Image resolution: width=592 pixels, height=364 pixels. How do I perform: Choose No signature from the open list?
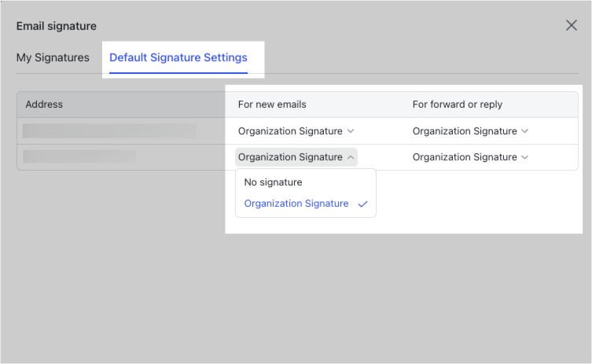point(273,182)
